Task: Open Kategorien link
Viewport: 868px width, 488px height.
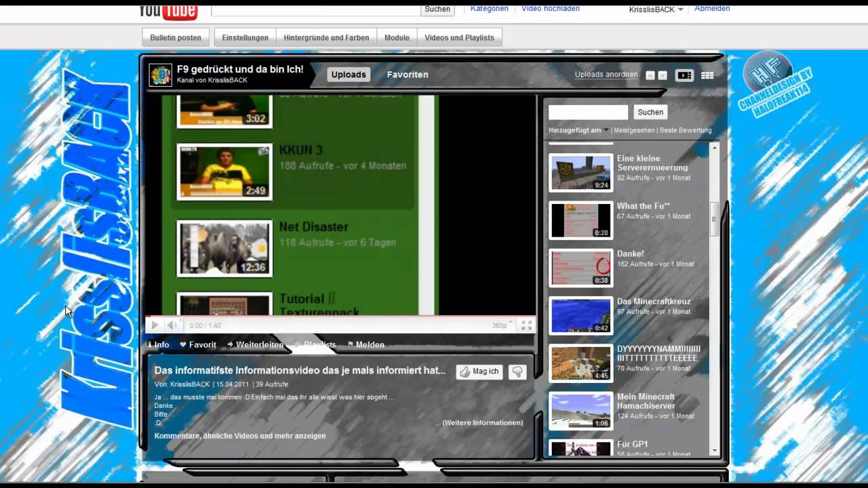Action: pyautogui.click(x=489, y=8)
